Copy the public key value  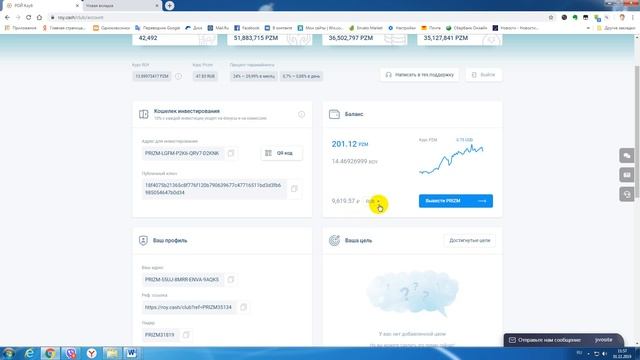pos(294,189)
